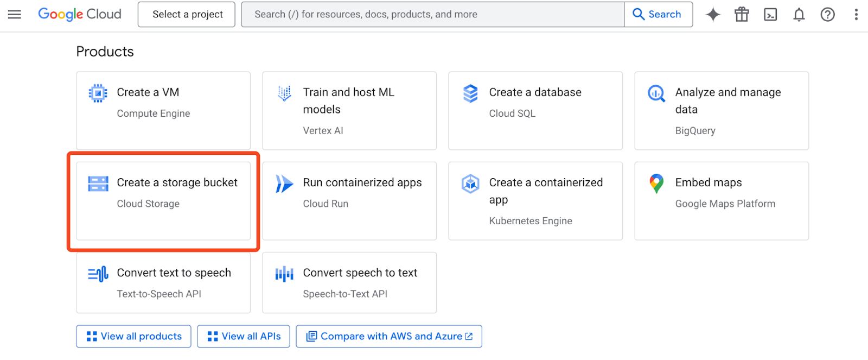Open Create a VM card title
The image size is (868, 360).
click(148, 92)
